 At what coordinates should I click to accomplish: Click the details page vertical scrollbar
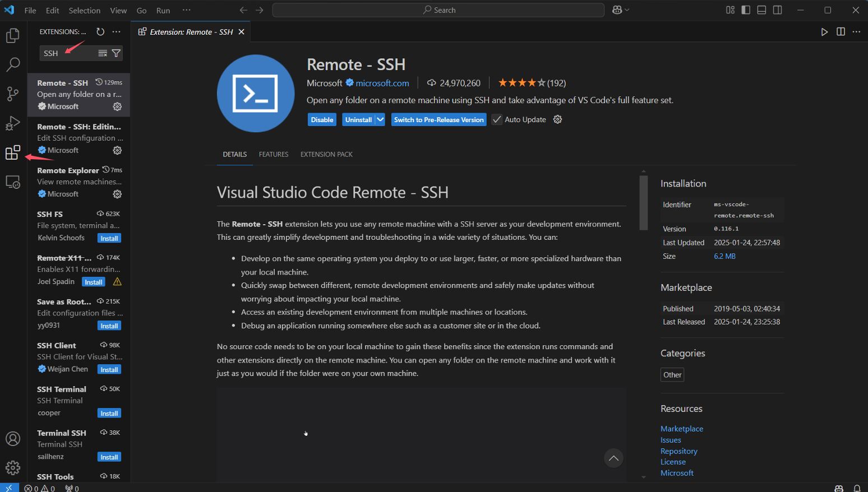[644, 203]
